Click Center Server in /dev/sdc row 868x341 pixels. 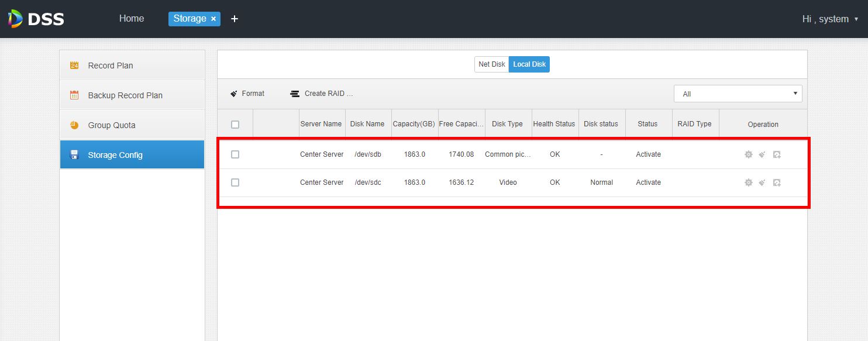pos(322,182)
